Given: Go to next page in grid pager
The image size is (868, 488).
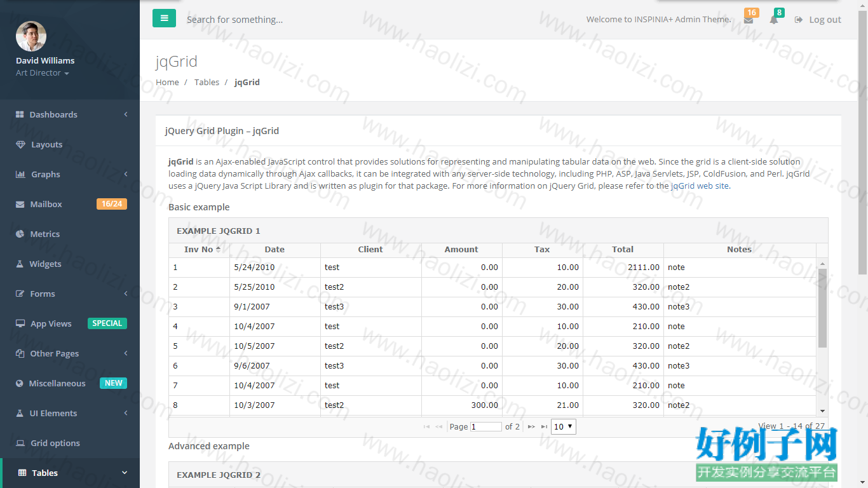Looking at the screenshot, I should click(531, 427).
